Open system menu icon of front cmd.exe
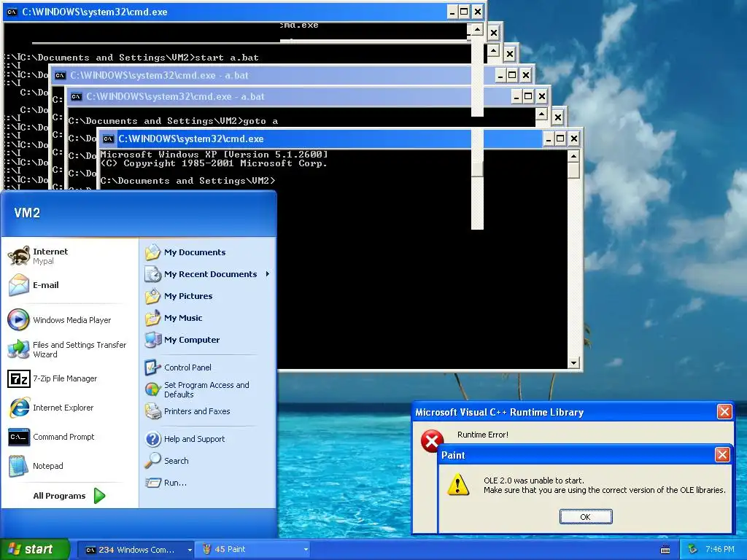This screenshot has height=560, width=747. [108, 139]
